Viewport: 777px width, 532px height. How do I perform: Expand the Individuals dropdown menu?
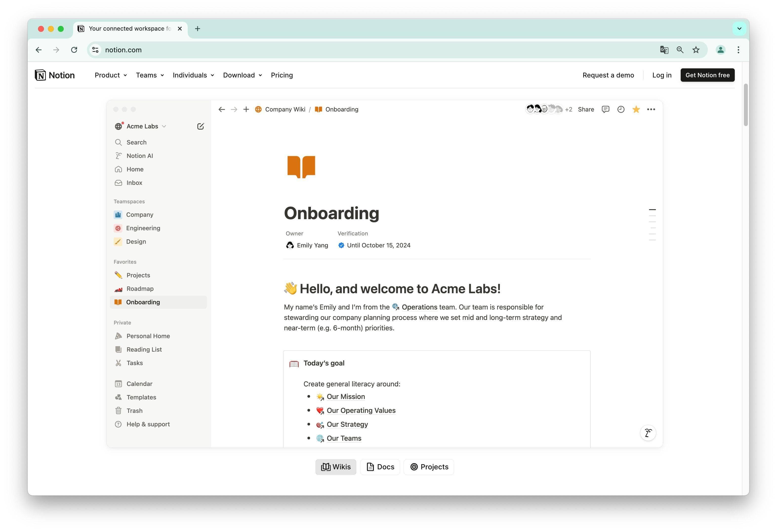click(193, 75)
